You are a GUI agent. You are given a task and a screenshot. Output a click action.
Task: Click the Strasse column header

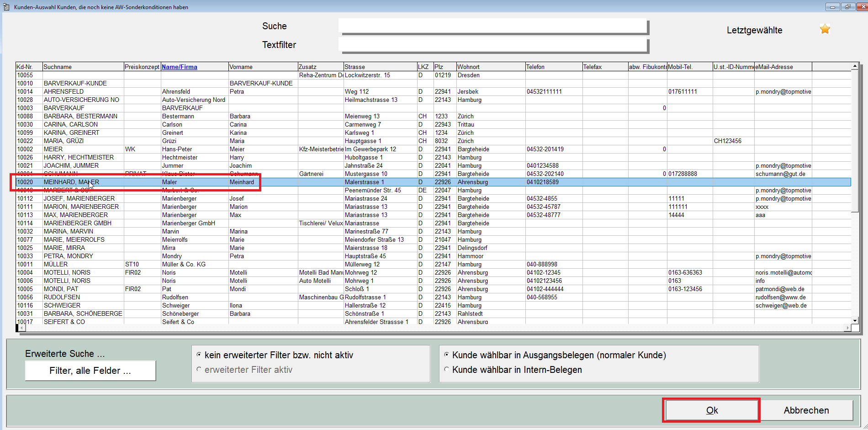pos(380,67)
